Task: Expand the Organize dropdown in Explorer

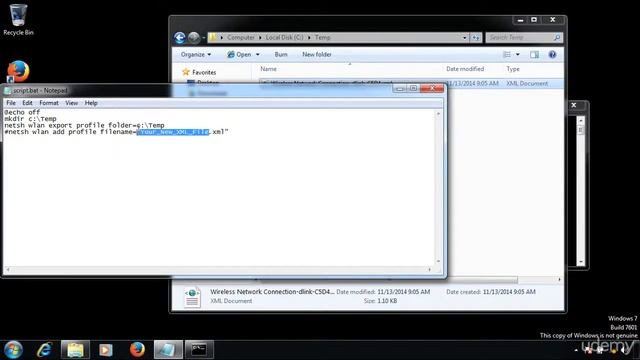Action: (x=196, y=54)
